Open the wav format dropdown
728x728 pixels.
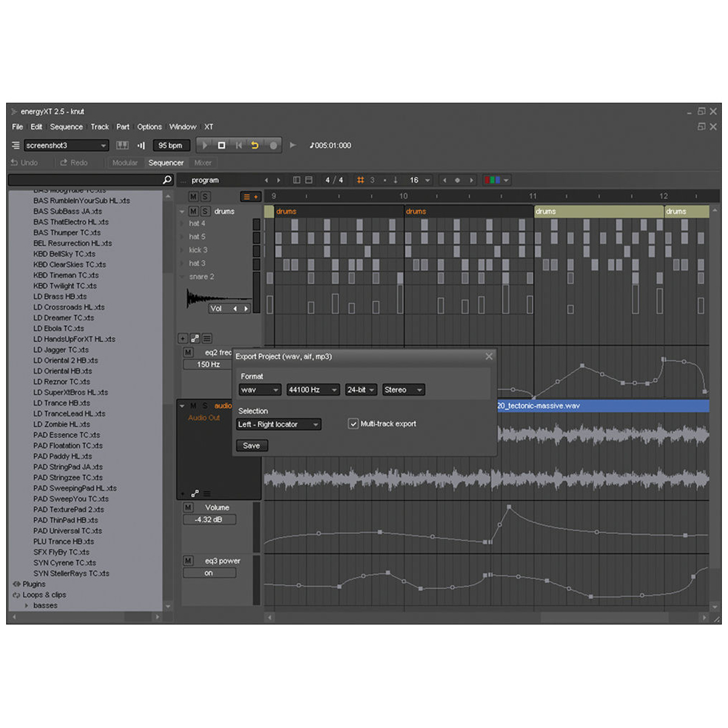pos(260,389)
